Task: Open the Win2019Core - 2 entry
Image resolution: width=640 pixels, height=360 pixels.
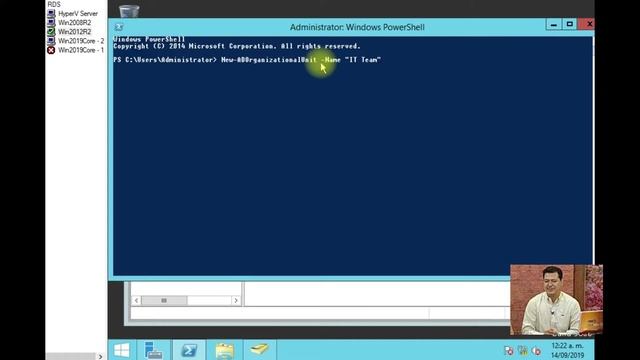Action: click(81, 41)
